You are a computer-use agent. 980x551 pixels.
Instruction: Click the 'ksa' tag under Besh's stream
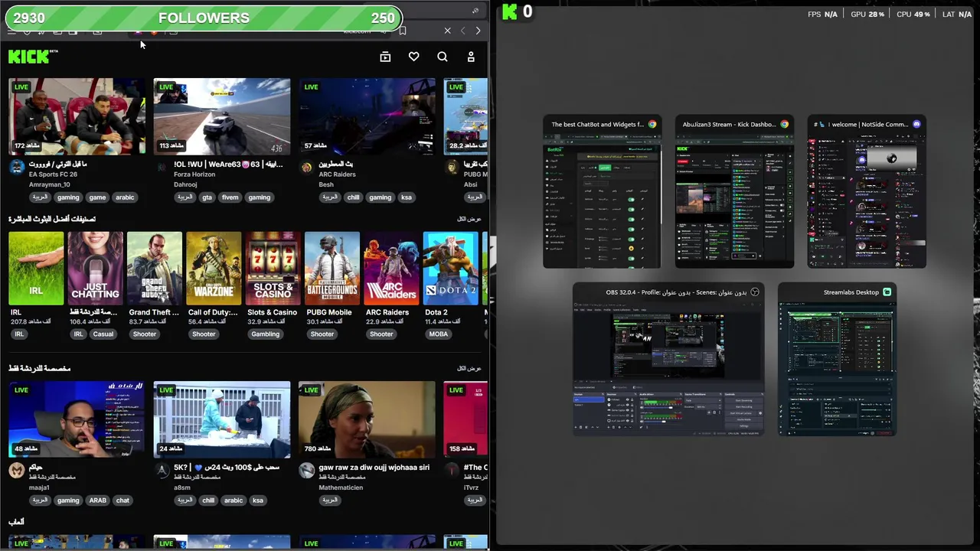(407, 197)
